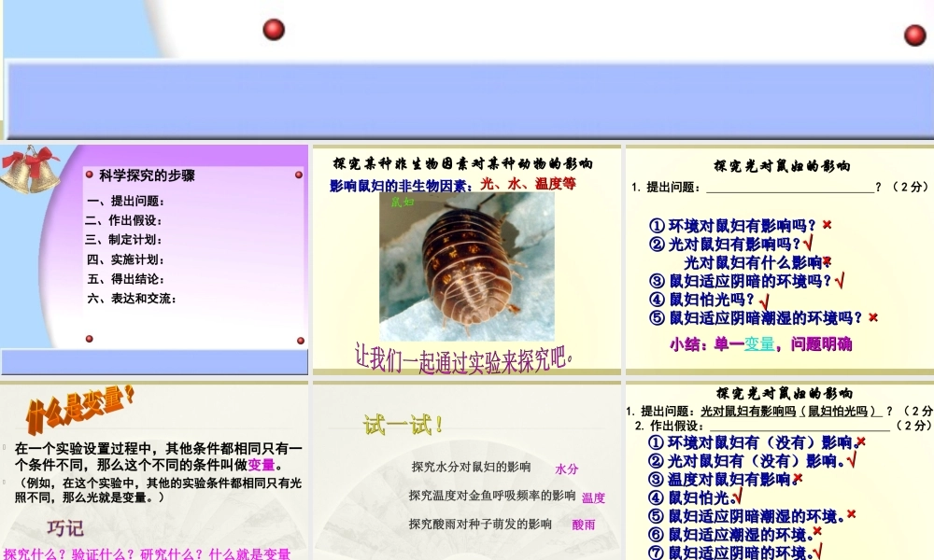
Task: Click line 探究水分对鼠妇的影响
Action: (x=471, y=468)
